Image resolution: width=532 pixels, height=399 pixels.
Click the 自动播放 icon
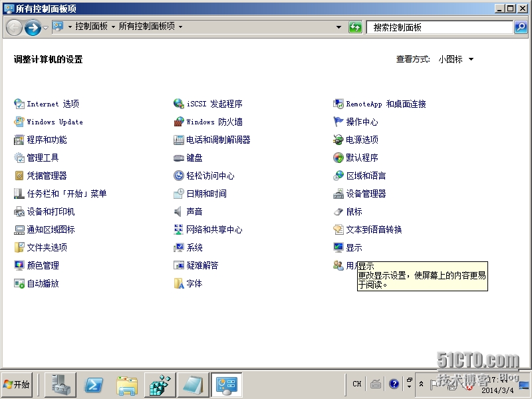[x=19, y=284]
